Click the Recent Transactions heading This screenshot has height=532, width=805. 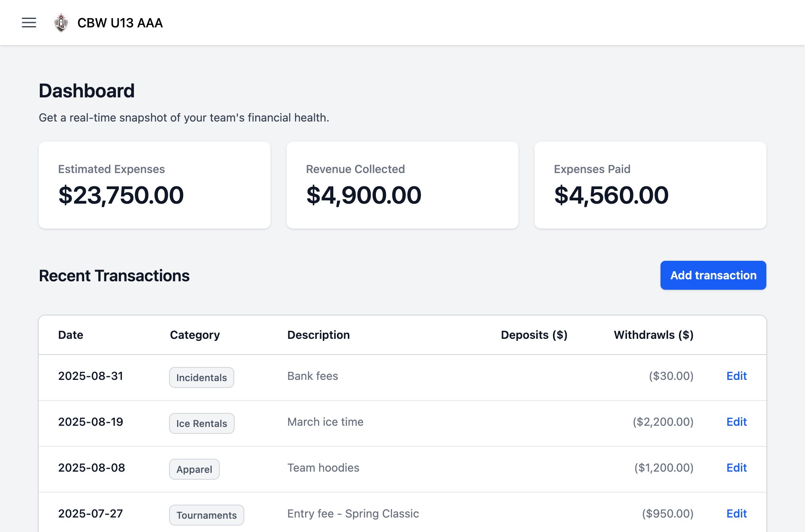pyautogui.click(x=114, y=276)
